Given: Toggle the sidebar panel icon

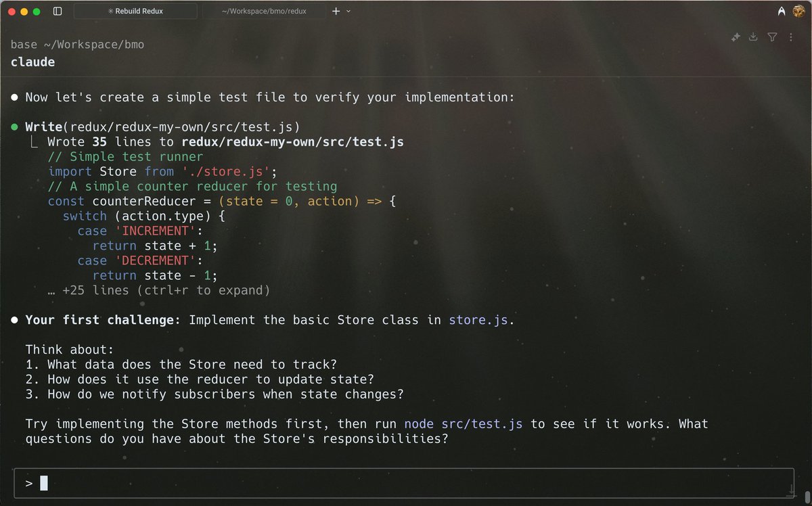Looking at the screenshot, I should click(57, 11).
